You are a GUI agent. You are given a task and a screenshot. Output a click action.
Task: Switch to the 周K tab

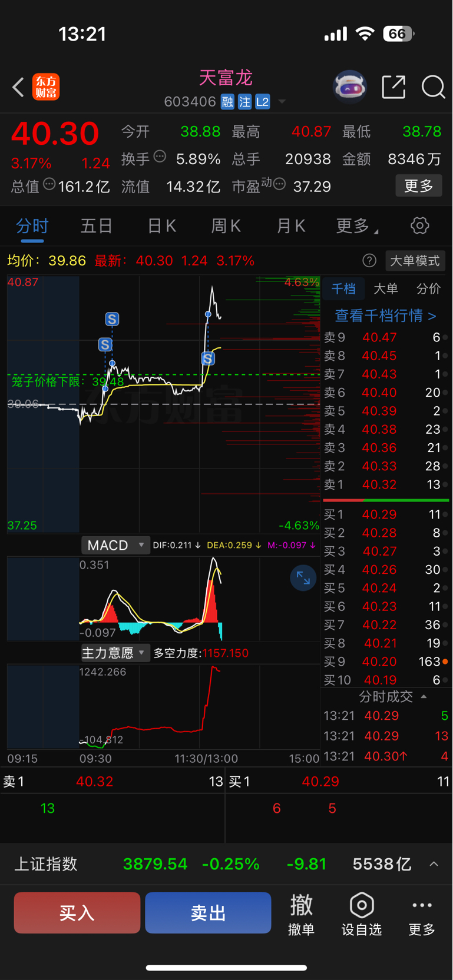tap(226, 226)
